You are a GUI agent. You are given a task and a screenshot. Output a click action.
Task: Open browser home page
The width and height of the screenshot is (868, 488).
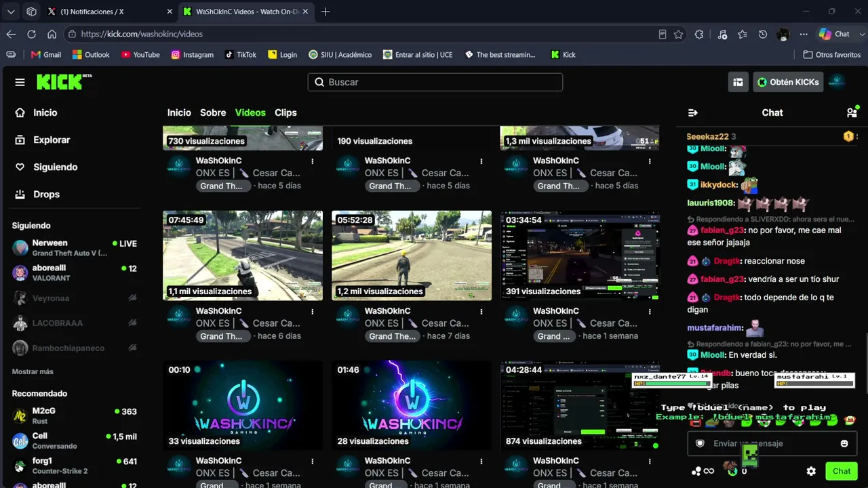pyautogui.click(x=52, y=34)
